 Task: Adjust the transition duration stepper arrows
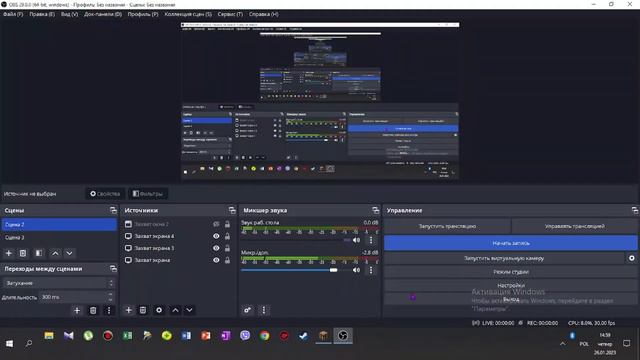pyautogui.click(x=111, y=297)
